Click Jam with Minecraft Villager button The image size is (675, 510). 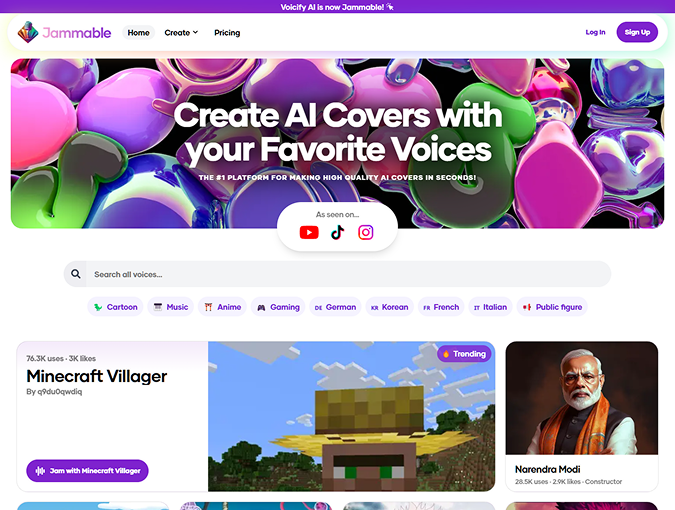point(87,471)
